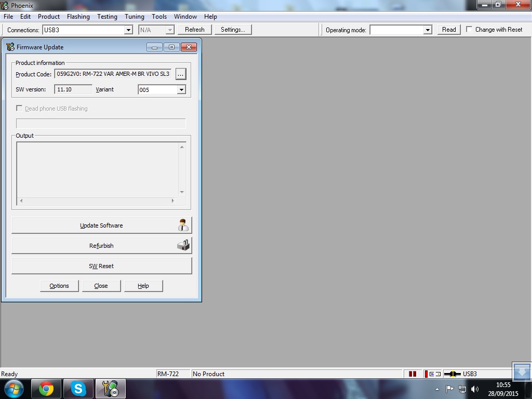532x399 pixels.
Task: Open Google Chrome from the taskbar
Action: click(x=46, y=389)
